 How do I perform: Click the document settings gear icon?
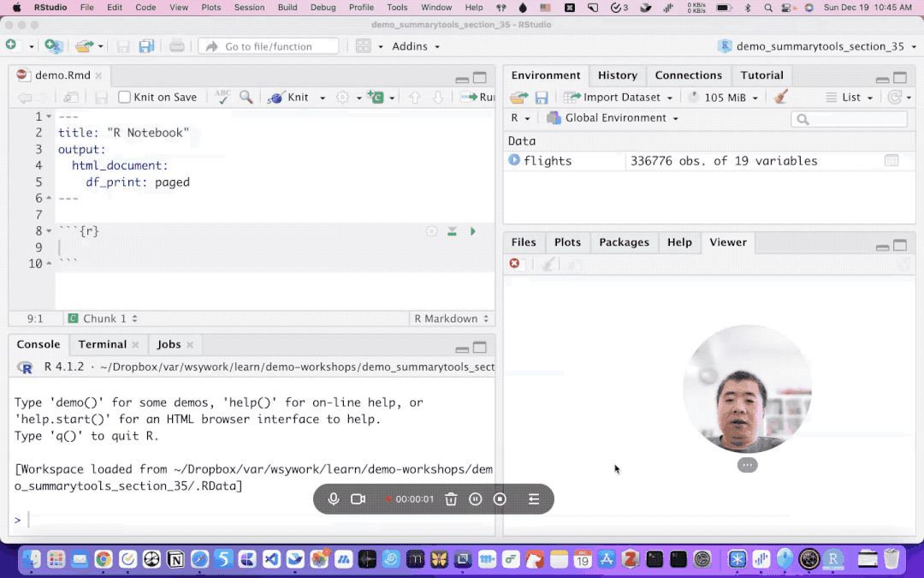pyautogui.click(x=342, y=98)
